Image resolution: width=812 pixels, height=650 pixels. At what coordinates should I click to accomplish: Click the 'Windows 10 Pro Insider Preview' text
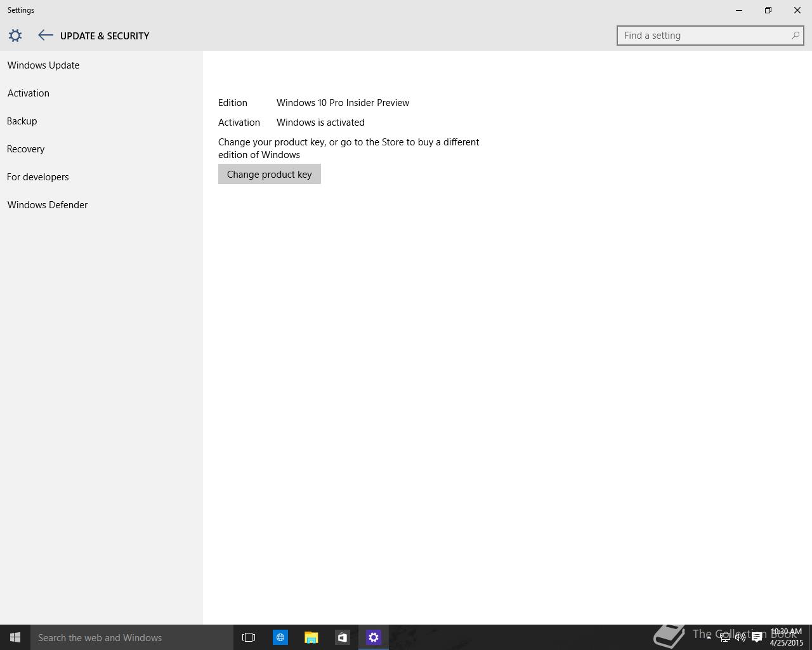[x=343, y=103]
